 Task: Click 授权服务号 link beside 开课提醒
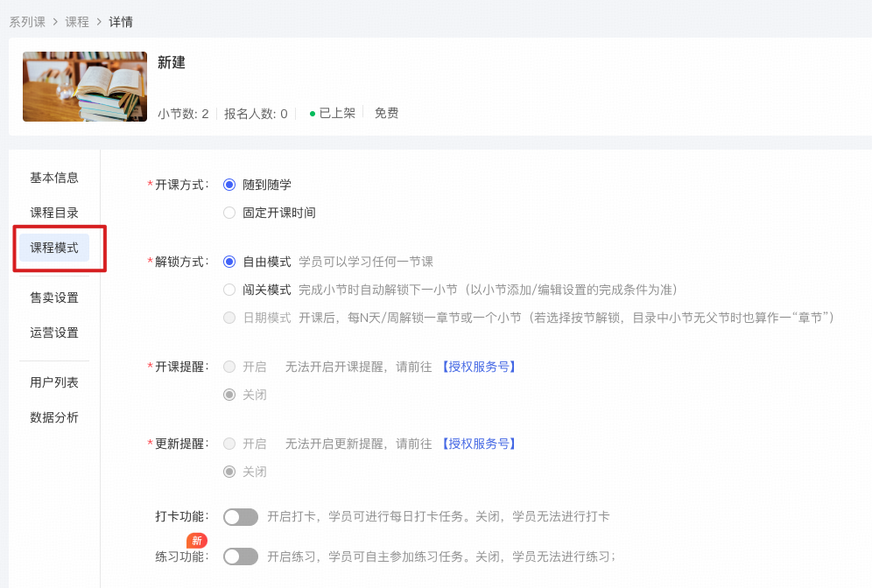pos(479,367)
